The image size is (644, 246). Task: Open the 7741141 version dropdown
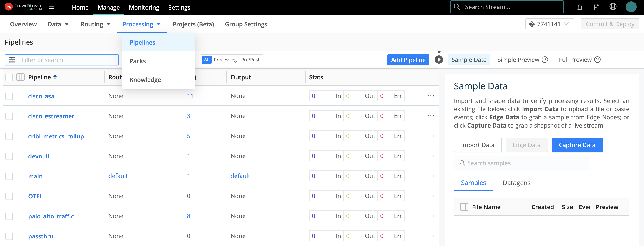[549, 24]
